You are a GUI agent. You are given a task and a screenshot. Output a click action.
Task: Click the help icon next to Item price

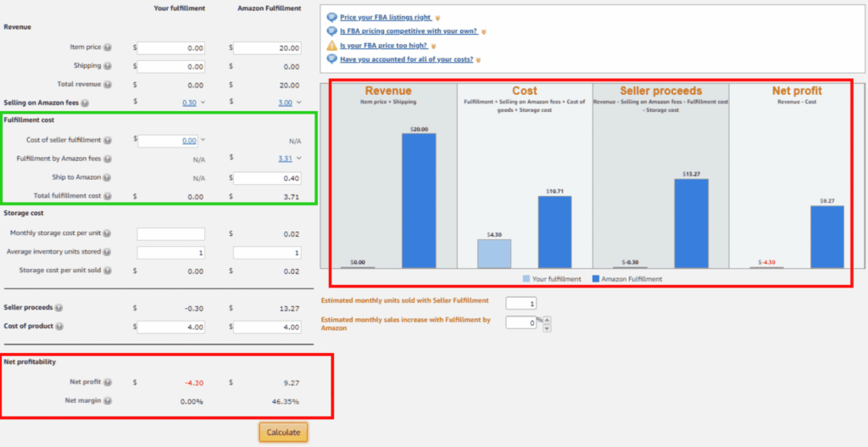coord(108,47)
